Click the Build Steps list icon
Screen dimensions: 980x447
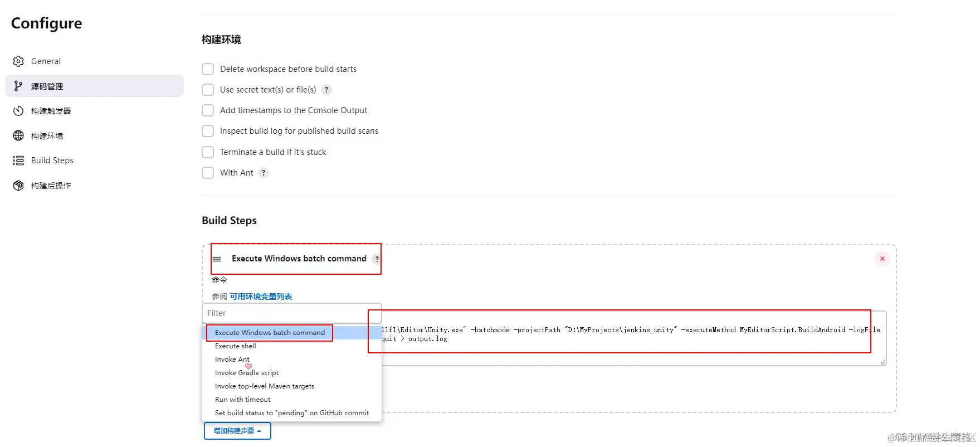coord(18,161)
